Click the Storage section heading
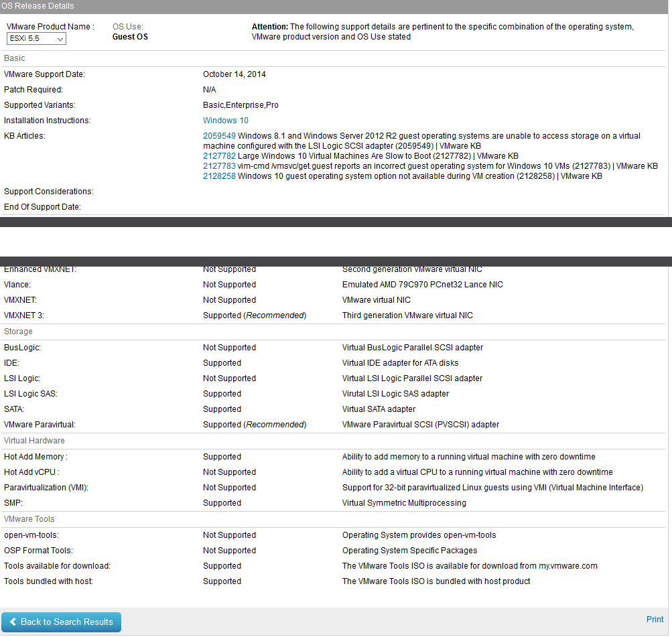Screen dimensions: 672x637 [18, 332]
